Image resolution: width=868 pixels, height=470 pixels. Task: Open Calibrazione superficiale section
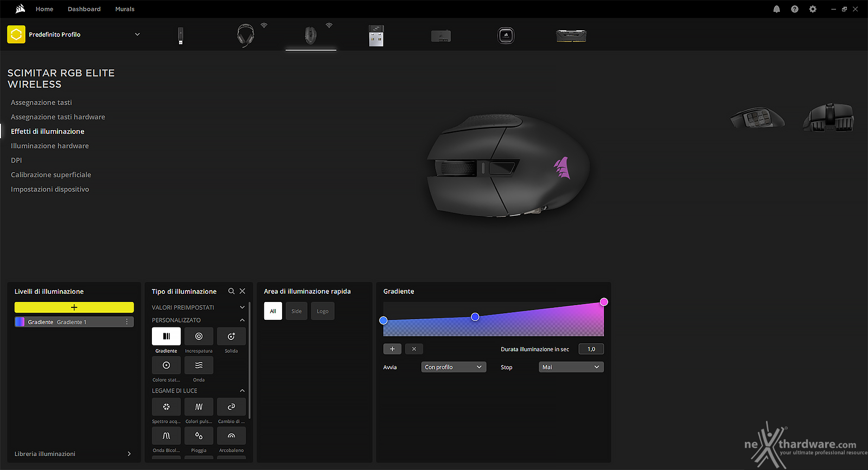pyautogui.click(x=51, y=175)
